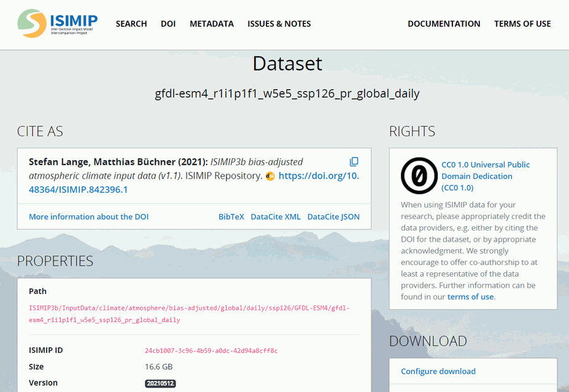
Task: Click the CC0 zero license icon
Action: [419, 175]
